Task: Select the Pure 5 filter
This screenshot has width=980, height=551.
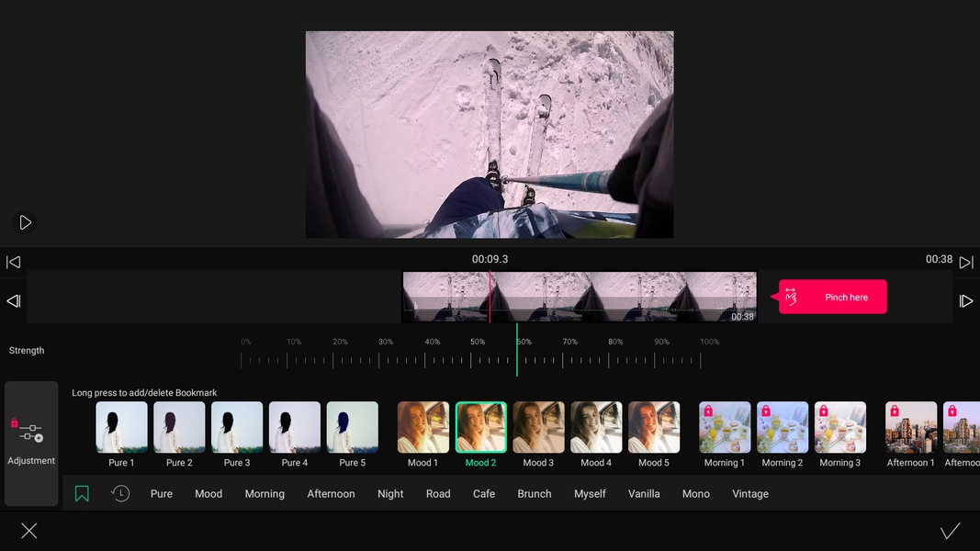Action: pos(353,434)
